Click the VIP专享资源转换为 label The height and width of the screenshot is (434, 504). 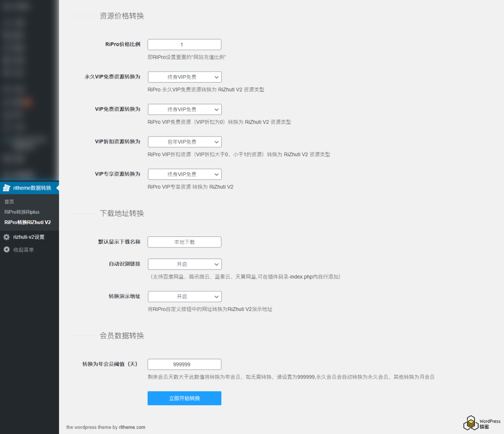coord(117,174)
